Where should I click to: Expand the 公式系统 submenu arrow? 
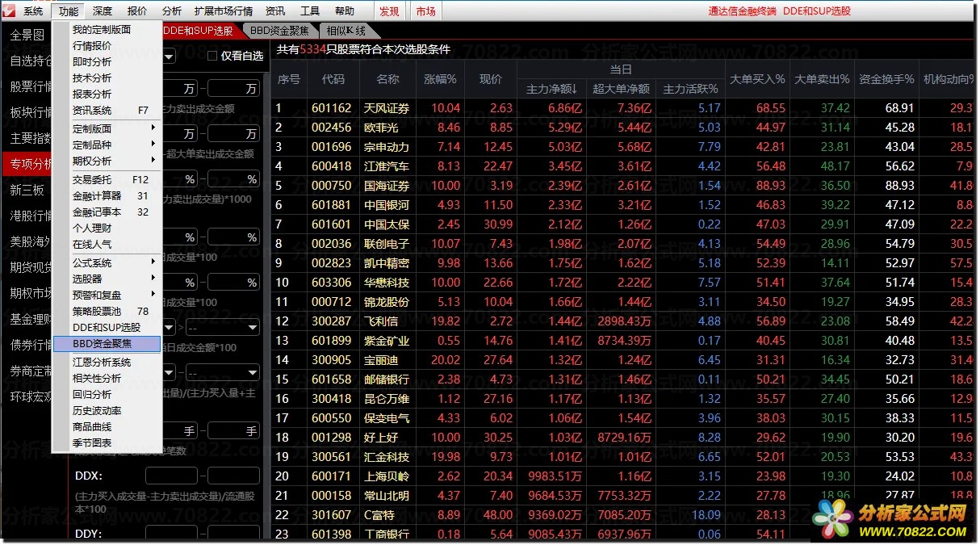153,262
